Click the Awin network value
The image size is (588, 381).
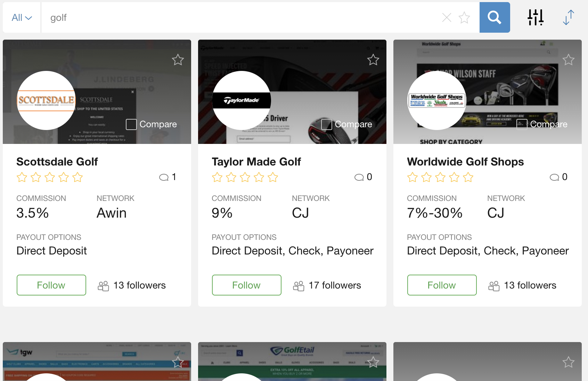[x=112, y=213]
